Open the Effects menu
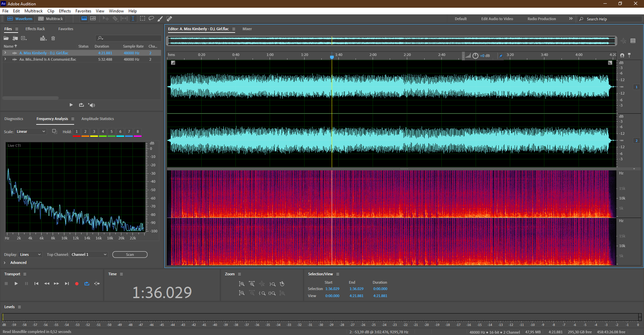This screenshot has height=335, width=644. (65, 11)
